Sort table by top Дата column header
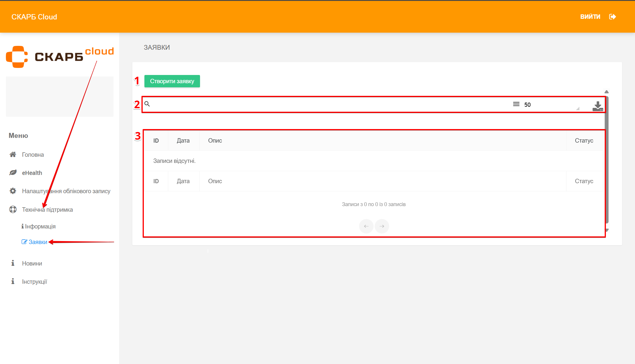 [183, 141]
